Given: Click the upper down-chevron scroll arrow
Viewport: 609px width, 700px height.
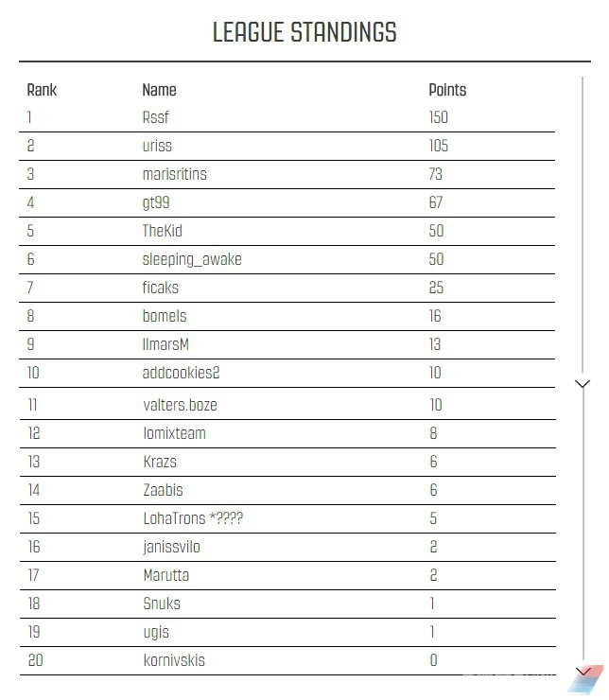Looking at the screenshot, I should [583, 383].
